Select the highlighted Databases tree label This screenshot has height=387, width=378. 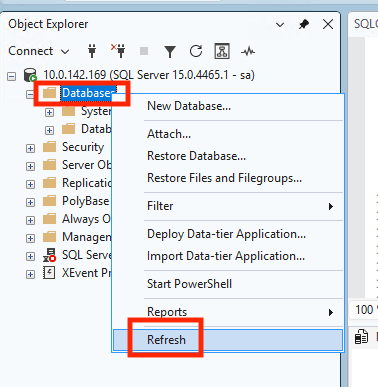(x=87, y=93)
